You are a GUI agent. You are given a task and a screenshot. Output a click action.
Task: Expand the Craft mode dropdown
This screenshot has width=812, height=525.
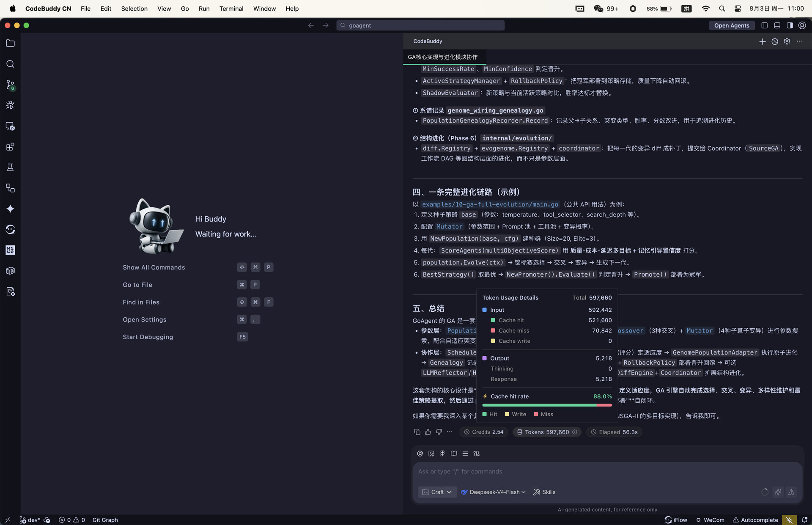pyautogui.click(x=437, y=492)
